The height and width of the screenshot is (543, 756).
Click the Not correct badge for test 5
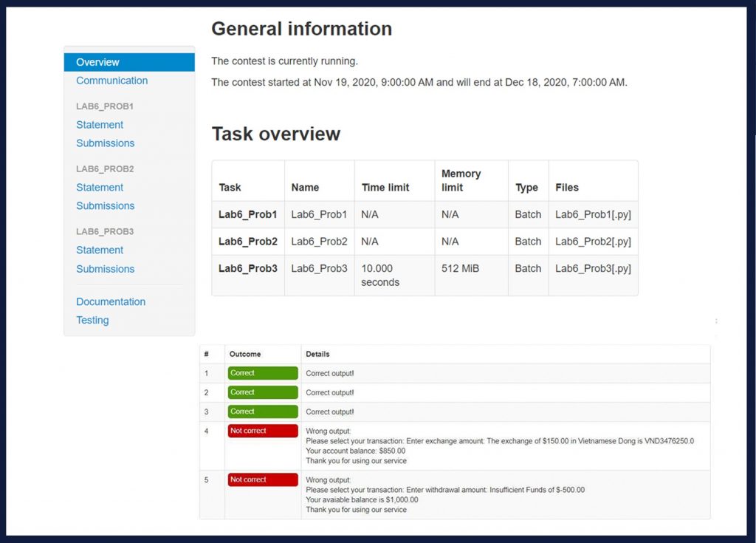pos(262,479)
